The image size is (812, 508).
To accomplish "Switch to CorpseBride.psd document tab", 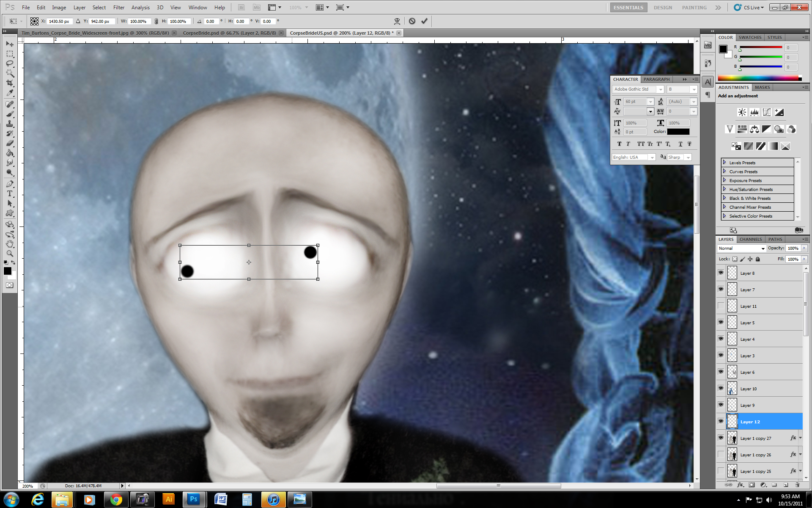I will coord(229,33).
